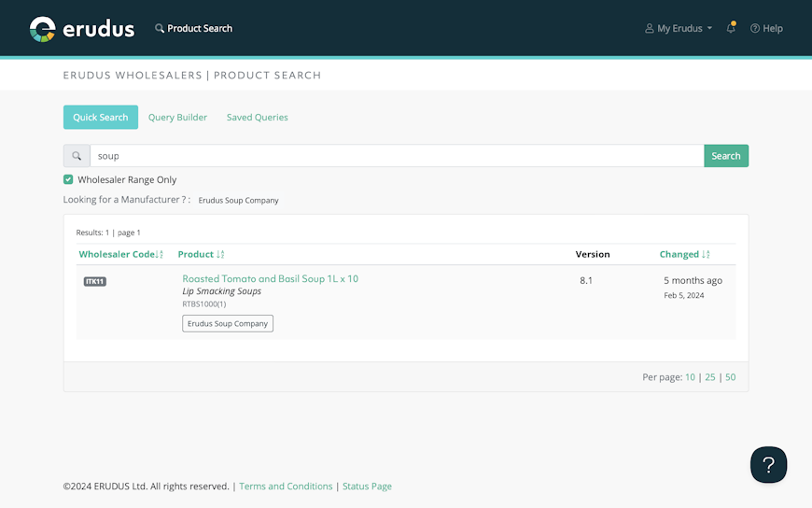Sort results by Changed column
812x508 pixels.
684,254
